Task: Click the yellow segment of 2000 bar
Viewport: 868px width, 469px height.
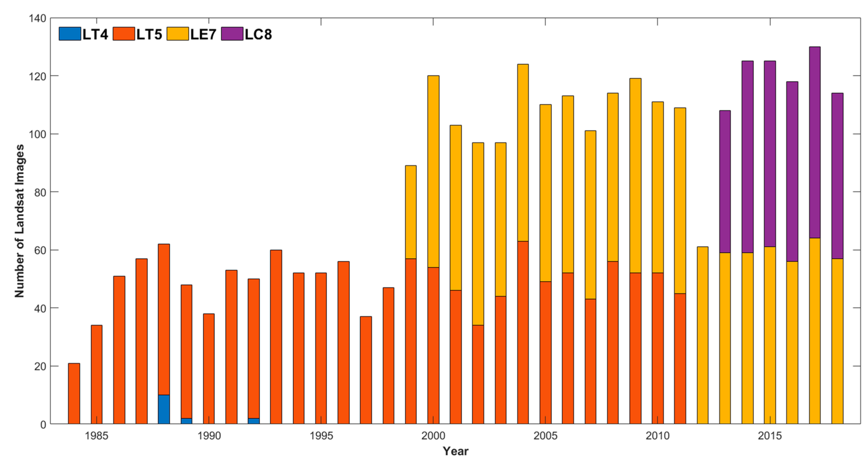Action: tap(433, 172)
